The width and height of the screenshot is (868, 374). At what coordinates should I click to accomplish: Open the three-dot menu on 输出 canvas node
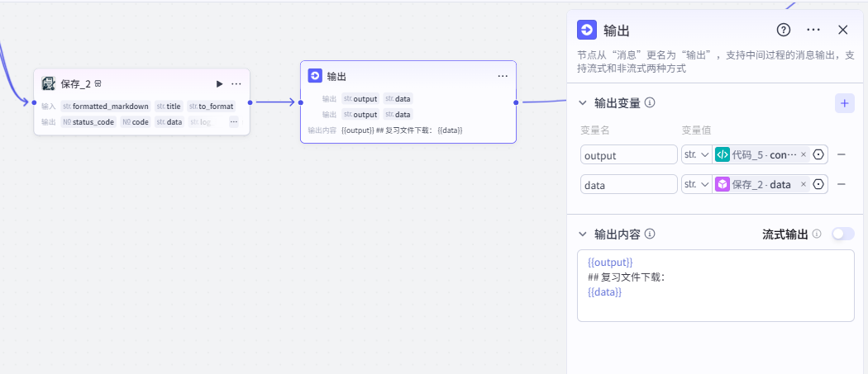point(503,76)
